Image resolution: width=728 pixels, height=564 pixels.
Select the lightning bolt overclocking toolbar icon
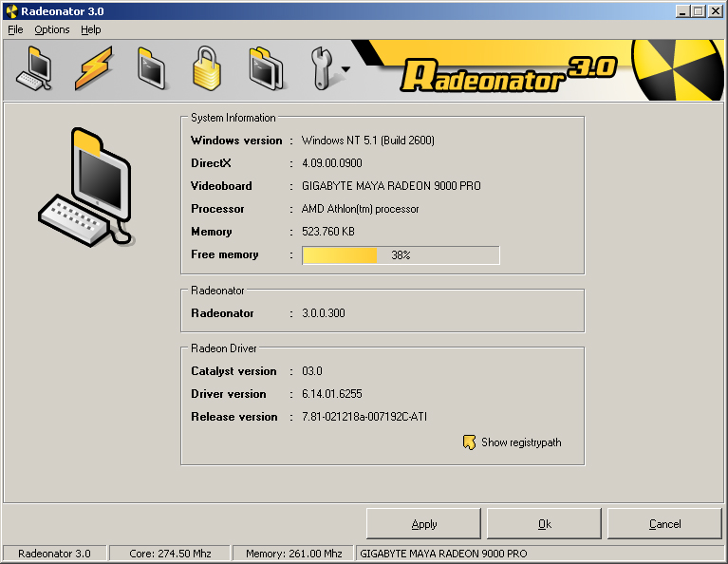[x=93, y=68]
